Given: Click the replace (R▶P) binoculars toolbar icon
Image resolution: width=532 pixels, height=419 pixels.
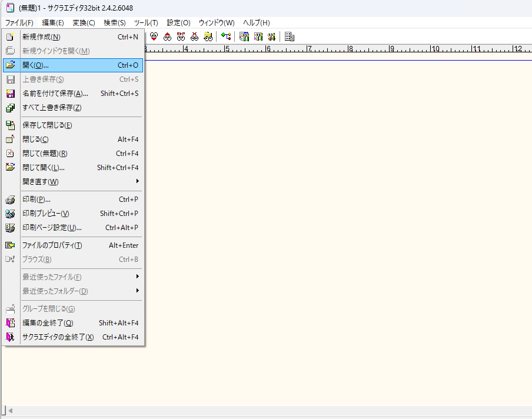Looking at the screenshot, I should pyautogui.click(x=181, y=36).
